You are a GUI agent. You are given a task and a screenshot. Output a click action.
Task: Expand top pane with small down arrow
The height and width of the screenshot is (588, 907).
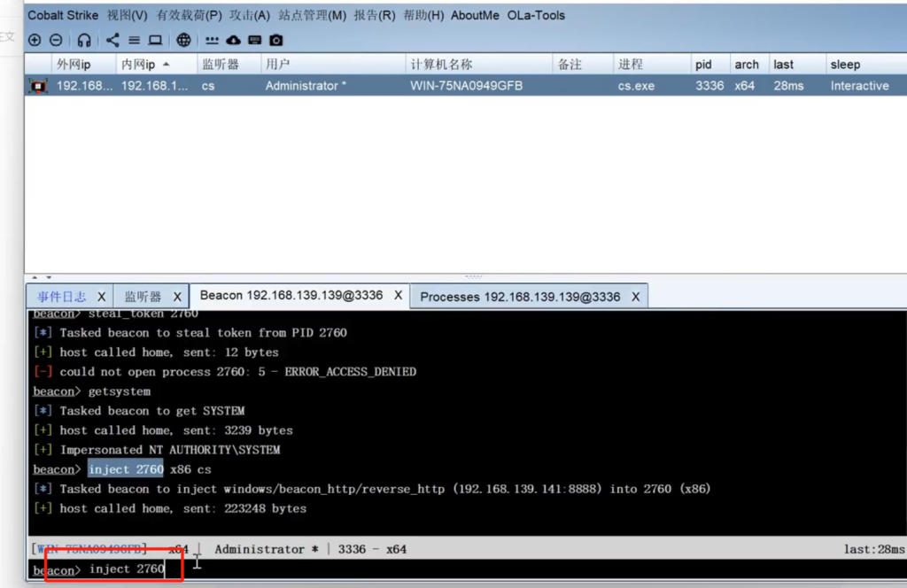49,277
